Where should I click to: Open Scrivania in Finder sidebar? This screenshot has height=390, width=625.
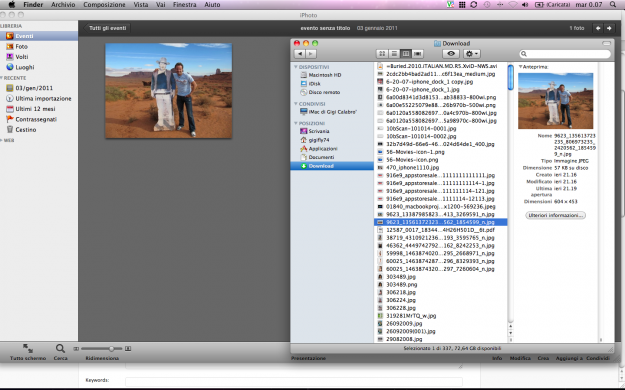314,131
